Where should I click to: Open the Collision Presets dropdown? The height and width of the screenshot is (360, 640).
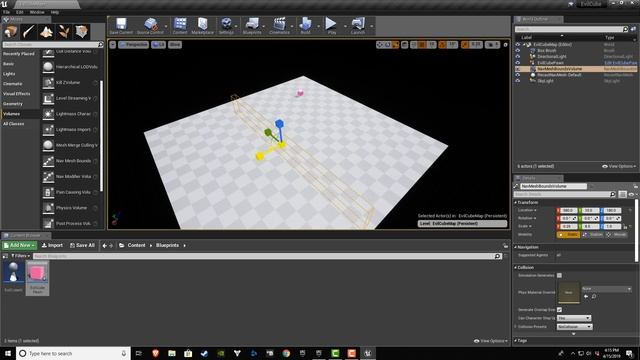(x=575, y=327)
